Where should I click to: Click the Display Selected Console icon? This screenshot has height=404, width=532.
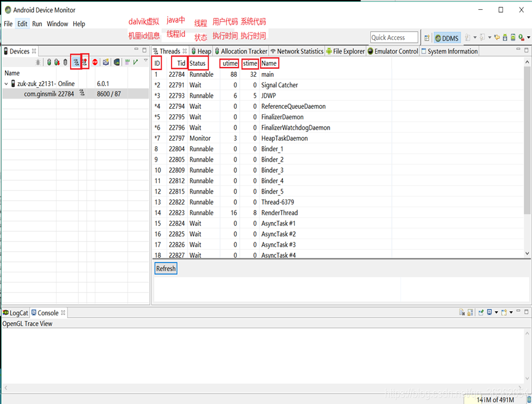[490, 312]
